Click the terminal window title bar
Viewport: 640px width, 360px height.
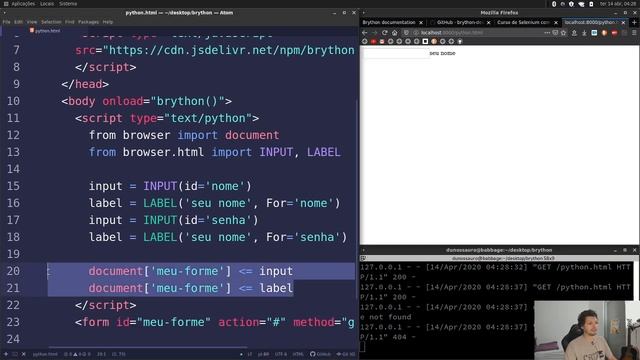499,250
